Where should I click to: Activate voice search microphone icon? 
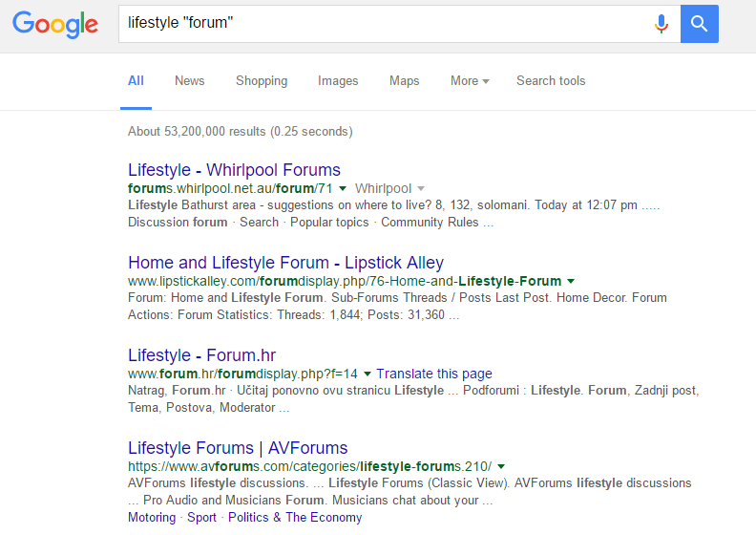(x=661, y=24)
